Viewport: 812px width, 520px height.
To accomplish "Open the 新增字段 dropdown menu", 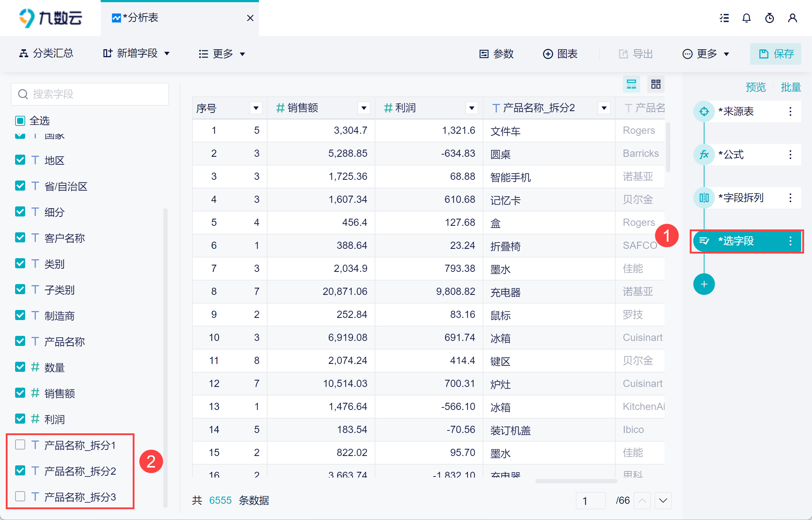I will [x=136, y=54].
